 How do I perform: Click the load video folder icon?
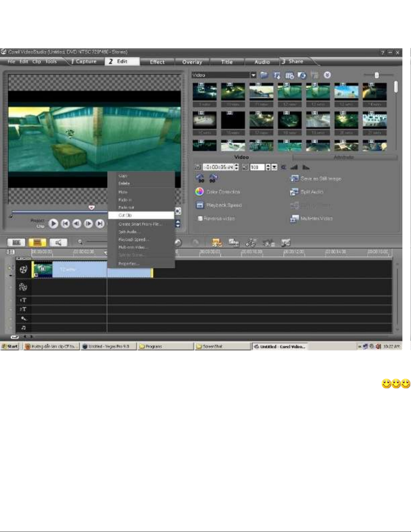point(264,75)
